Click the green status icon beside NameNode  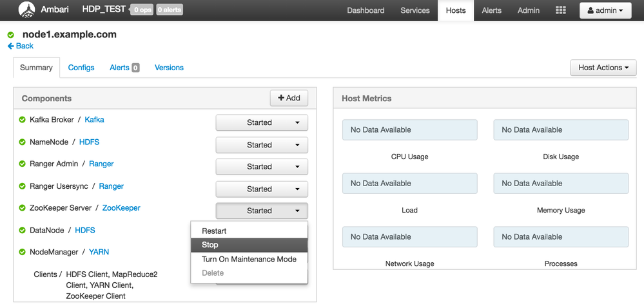click(x=23, y=142)
